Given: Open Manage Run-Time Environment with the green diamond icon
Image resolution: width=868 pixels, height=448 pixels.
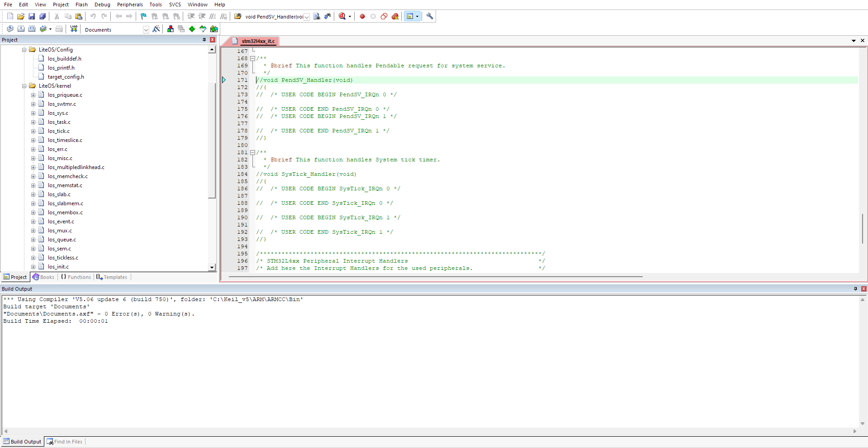Looking at the screenshot, I should click(x=192, y=29).
